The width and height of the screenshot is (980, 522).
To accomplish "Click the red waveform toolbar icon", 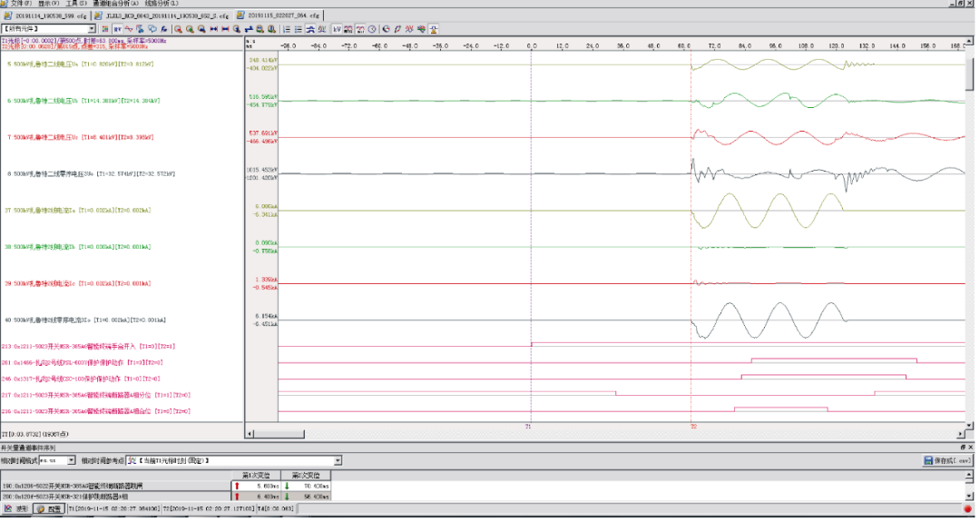I will 129,29.
